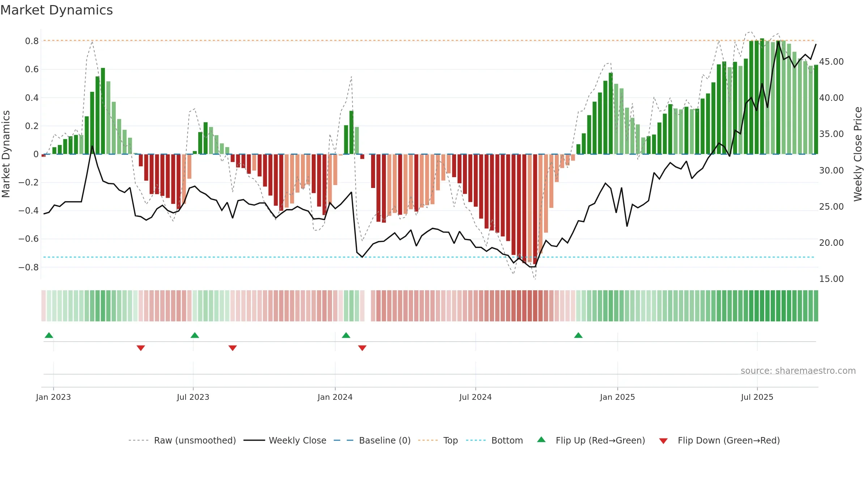
Task: Click the 40.00 price axis label
Action: click(831, 98)
